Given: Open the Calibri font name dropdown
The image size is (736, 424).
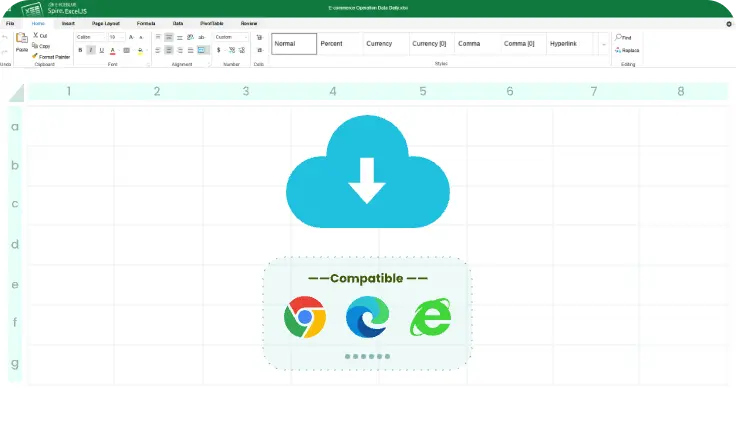Looking at the screenshot, I should click(x=89, y=37).
